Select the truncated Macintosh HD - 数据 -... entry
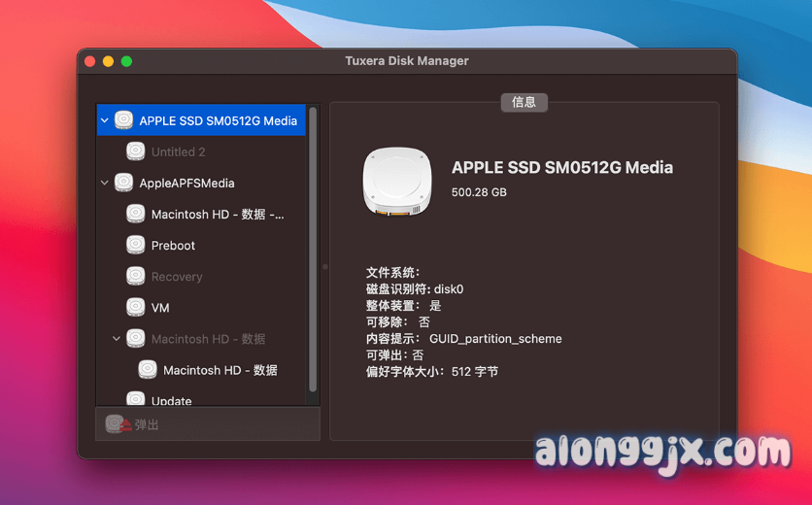This screenshot has height=505, width=812. click(218, 215)
